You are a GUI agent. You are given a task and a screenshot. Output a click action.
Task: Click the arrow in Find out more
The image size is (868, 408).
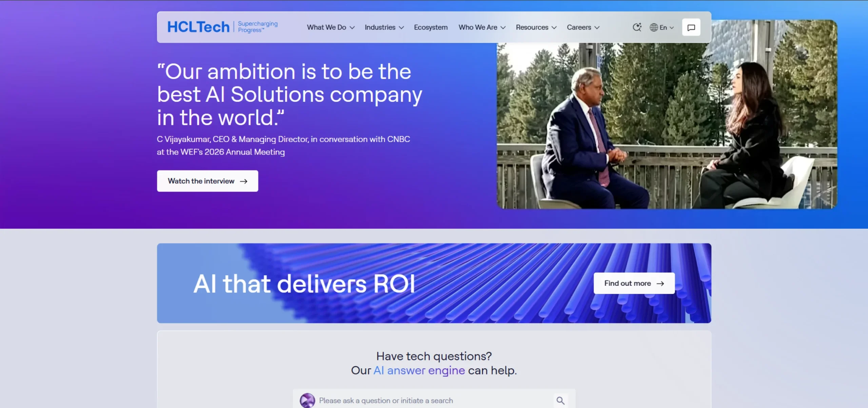660,283
